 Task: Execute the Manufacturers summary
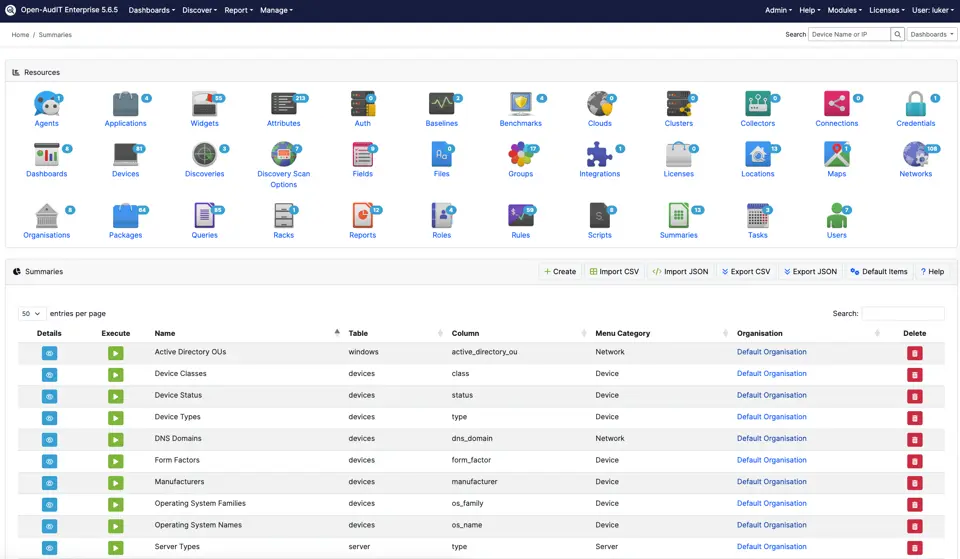(x=116, y=483)
